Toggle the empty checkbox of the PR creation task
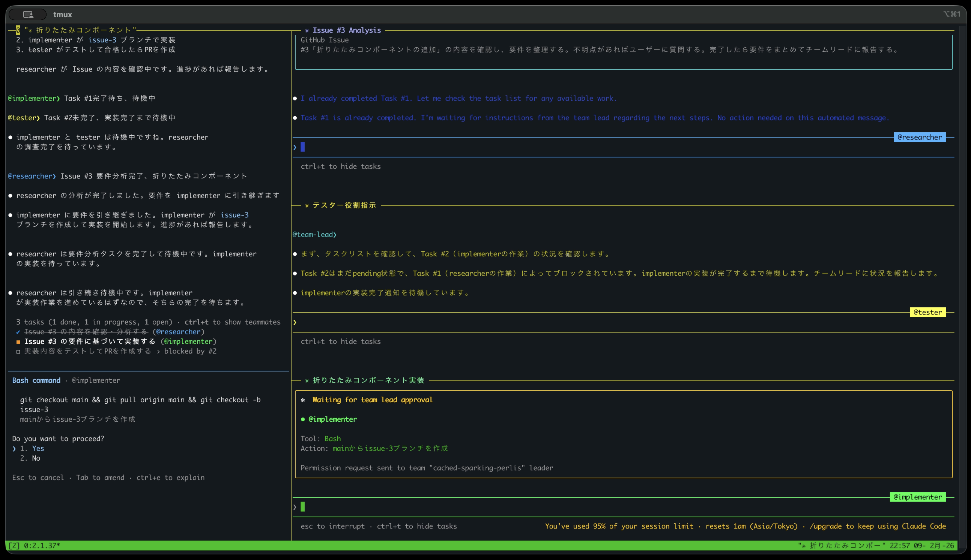The height and width of the screenshot is (560, 971). point(18,351)
